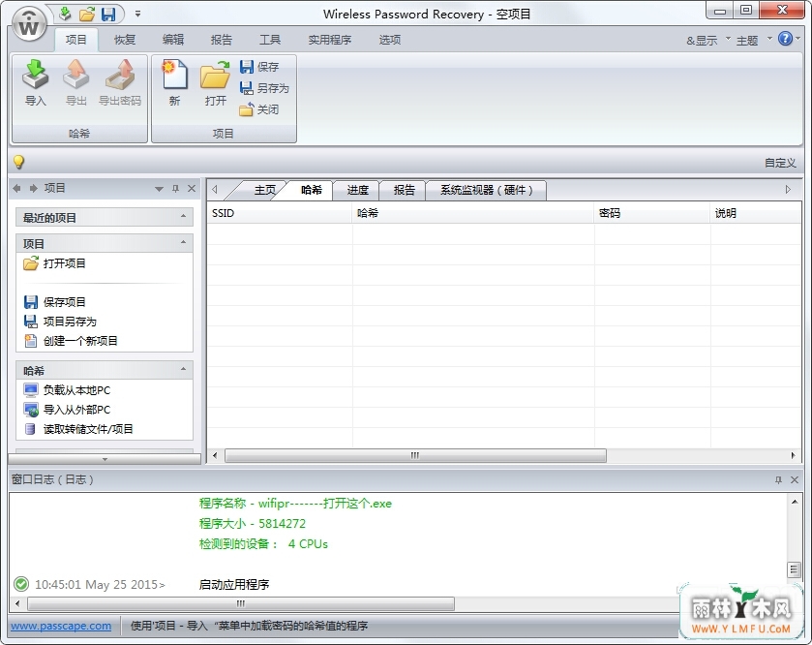Pin the 项目 side panel

(x=175, y=189)
